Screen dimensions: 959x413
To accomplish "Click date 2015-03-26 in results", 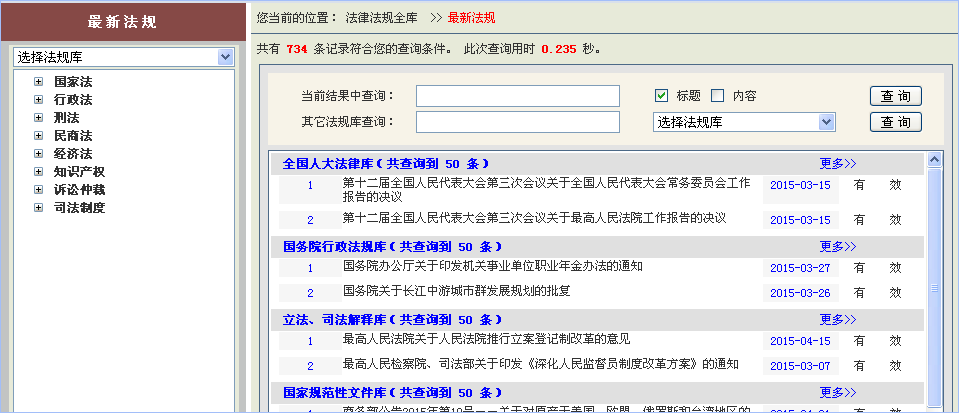I will tap(800, 293).
